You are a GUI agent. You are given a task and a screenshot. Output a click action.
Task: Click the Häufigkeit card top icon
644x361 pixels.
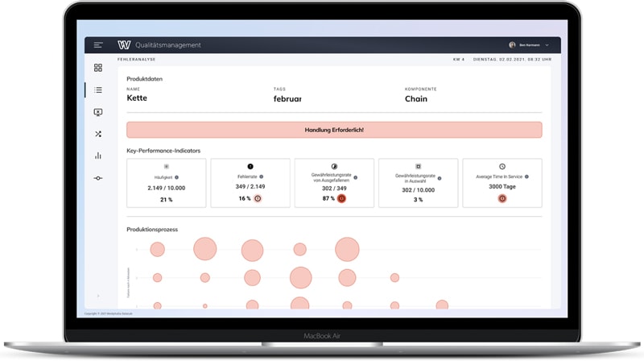(x=167, y=167)
